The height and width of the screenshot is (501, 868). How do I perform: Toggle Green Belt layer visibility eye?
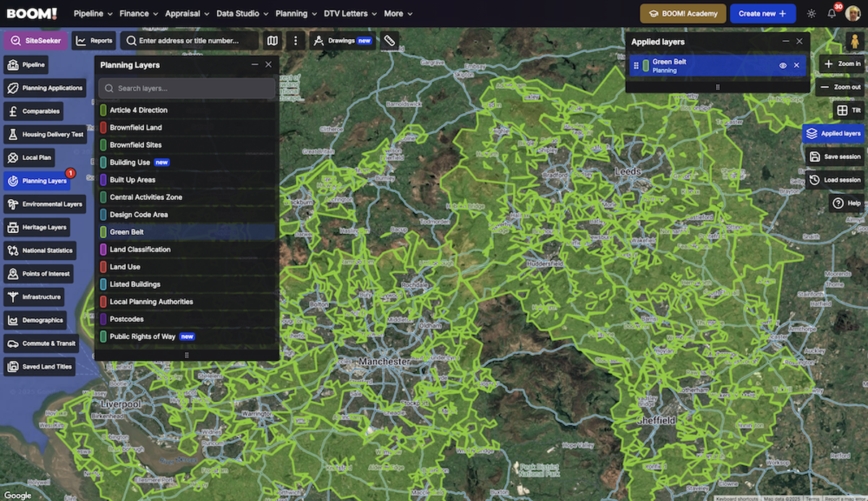[783, 65]
